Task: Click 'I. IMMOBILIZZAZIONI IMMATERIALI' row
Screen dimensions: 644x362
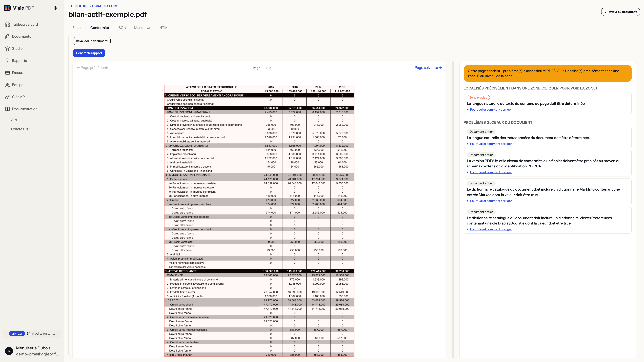Action: click(259, 112)
